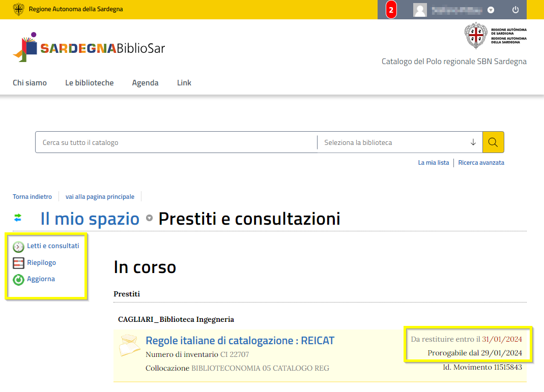
Task: Open the Chi siamo menu item
Action: point(30,83)
